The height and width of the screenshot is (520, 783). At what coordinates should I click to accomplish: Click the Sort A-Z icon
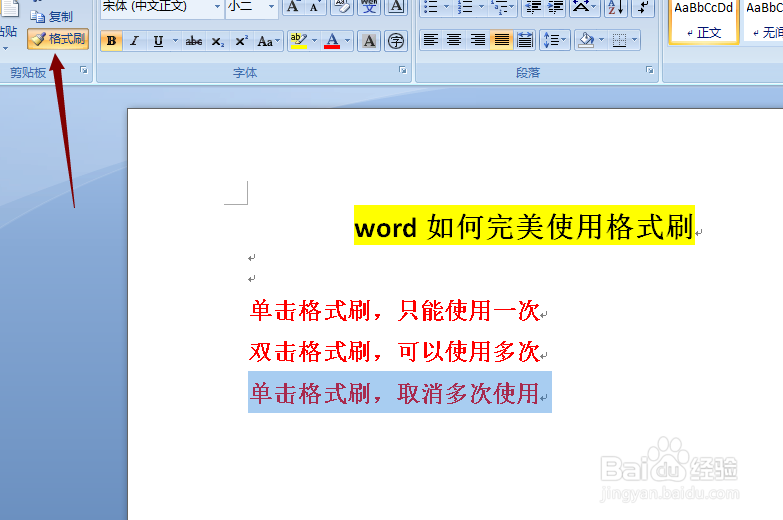pyautogui.click(x=616, y=7)
